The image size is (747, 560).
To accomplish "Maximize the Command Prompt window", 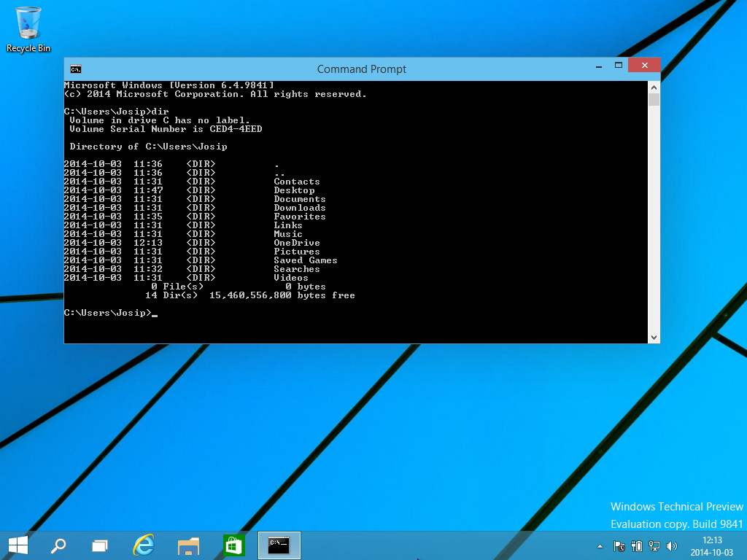I will pos(619,66).
